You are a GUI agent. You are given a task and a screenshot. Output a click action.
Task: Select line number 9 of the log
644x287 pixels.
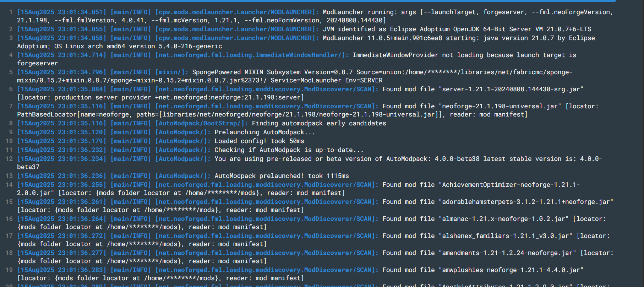pyautogui.click(x=11, y=132)
